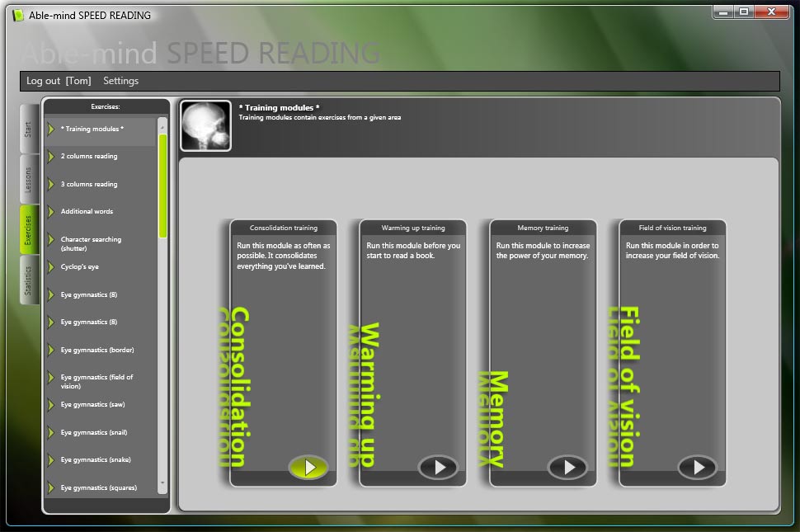Log out of Tom's account
The height and width of the screenshot is (532, 800).
tap(59, 81)
